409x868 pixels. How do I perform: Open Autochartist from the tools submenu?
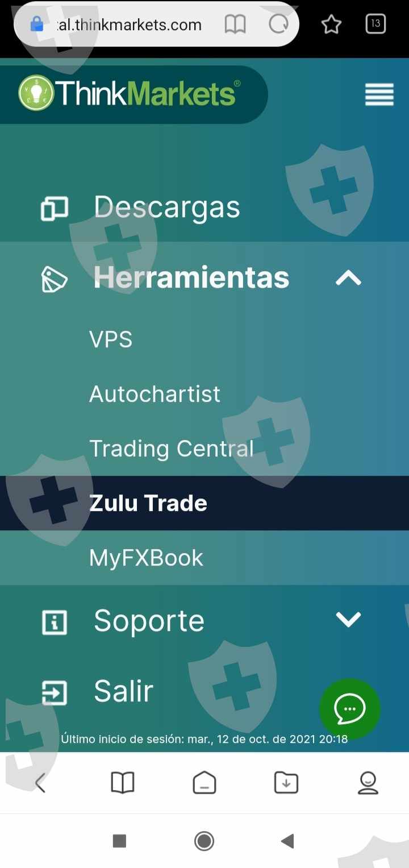click(x=204, y=394)
